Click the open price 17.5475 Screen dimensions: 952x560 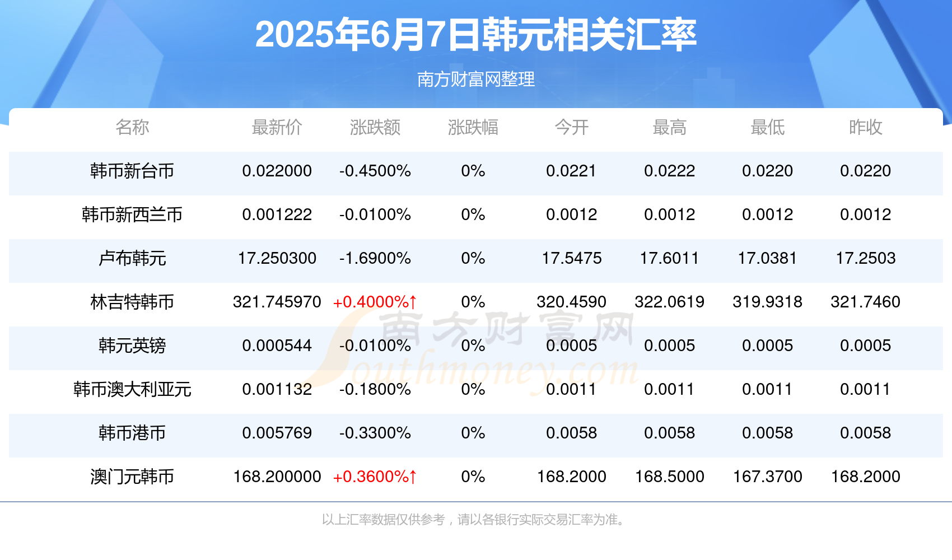coord(571,258)
